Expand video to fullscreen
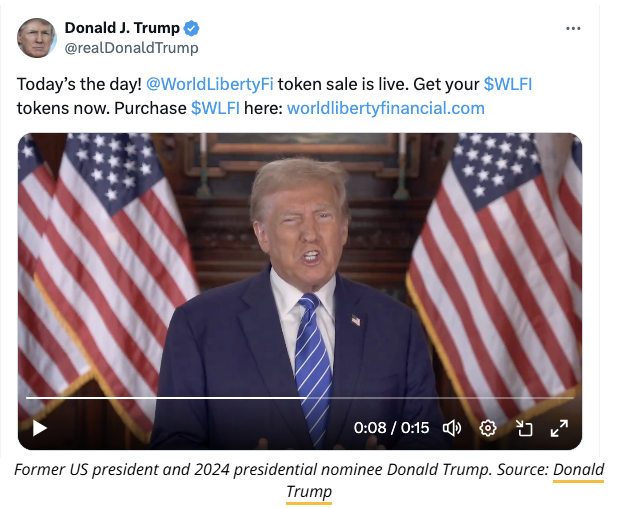Screen dimensions: 621x508 [559, 428]
